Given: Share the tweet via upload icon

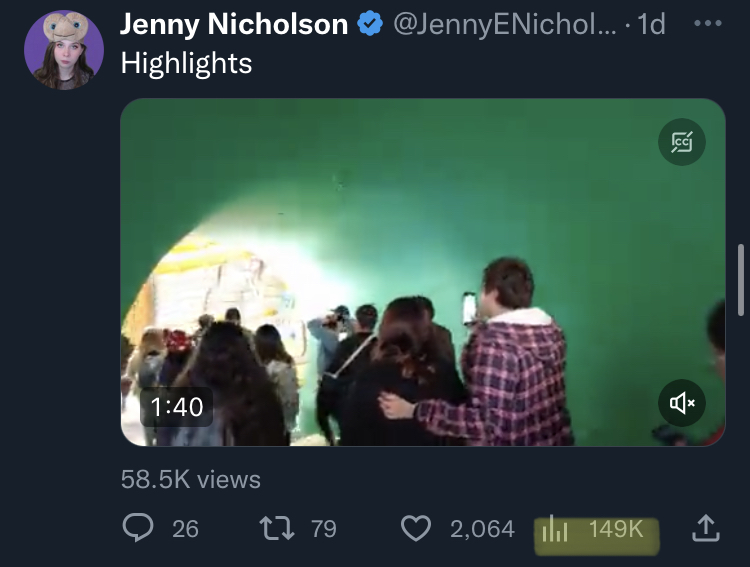Looking at the screenshot, I should point(705,528).
